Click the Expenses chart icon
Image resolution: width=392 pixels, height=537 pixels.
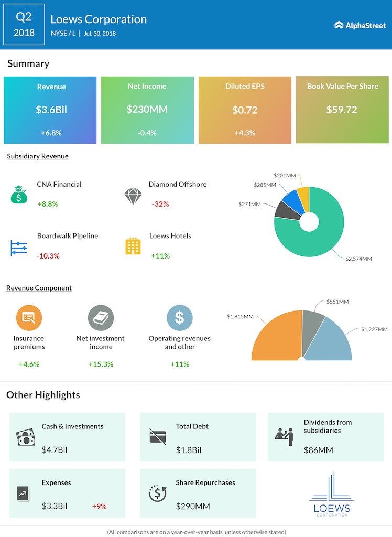[x=23, y=493]
